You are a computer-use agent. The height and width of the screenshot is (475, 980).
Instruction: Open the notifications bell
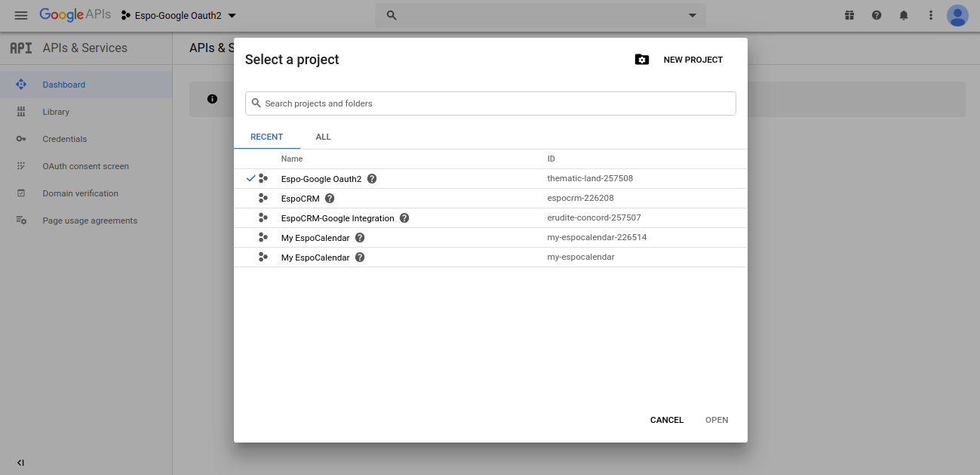pyautogui.click(x=904, y=15)
